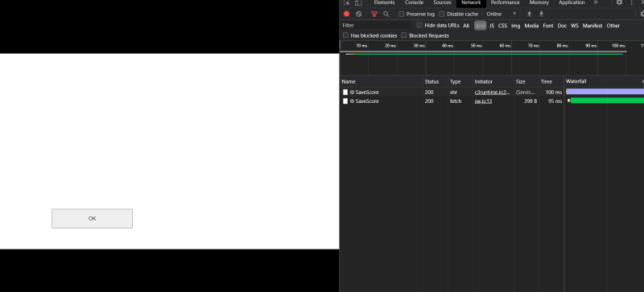The width and height of the screenshot is (644, 292).
Task: Clear the network log
Action: click(359, 14)
